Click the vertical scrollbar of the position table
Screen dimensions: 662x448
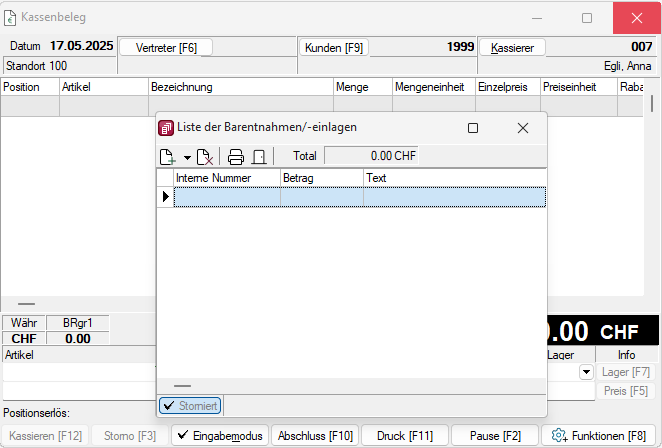652,103
